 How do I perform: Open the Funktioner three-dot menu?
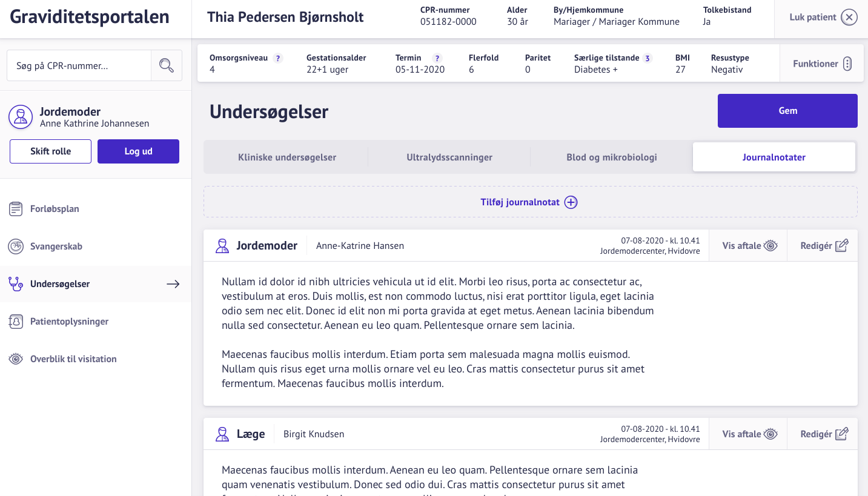point(847,64)
